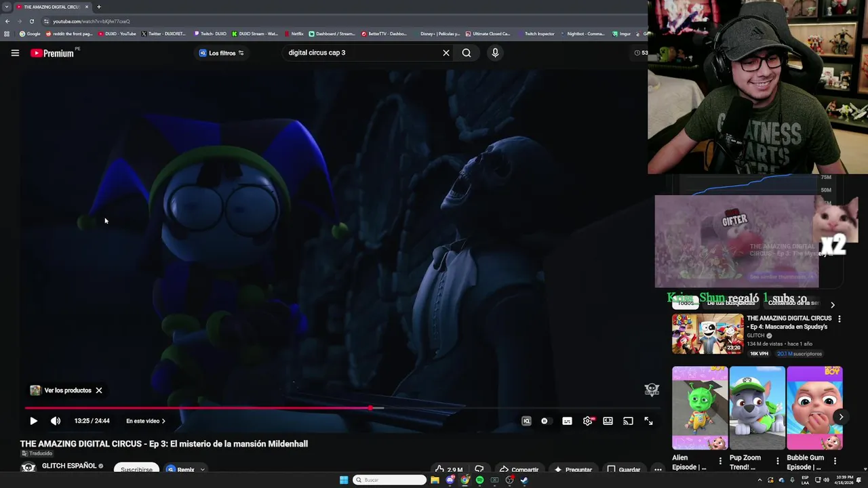This screenshot has height=488, width=868.
Task: Click the GLITCH ESPAÑOL channel avatar
Action: (28, 468)
